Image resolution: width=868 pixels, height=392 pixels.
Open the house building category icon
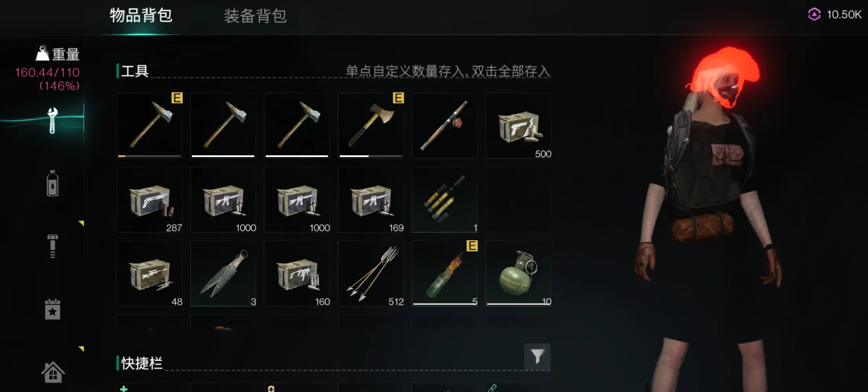click(x=53, y=371)
